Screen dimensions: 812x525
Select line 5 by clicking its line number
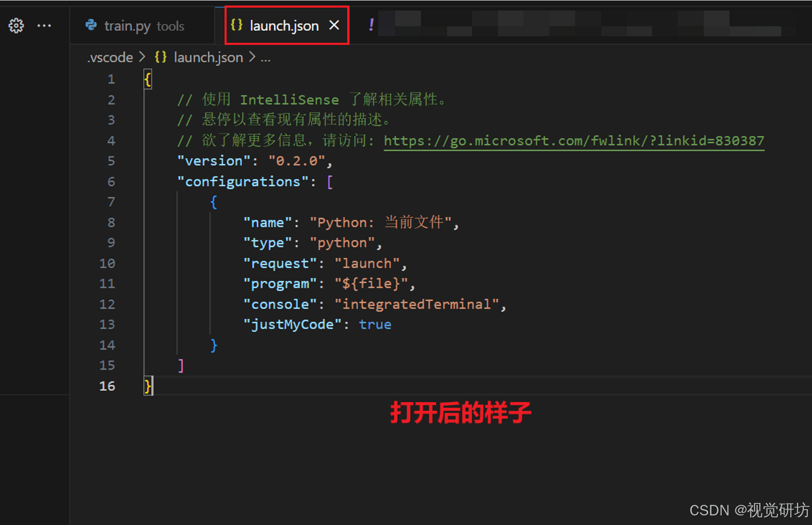tap(111, 161)
